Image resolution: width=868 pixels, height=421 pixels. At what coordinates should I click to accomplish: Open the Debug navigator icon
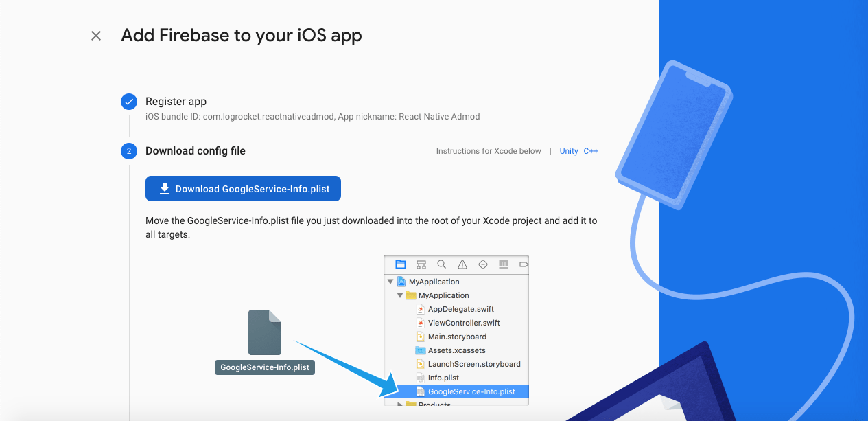(x=503, y=264)
